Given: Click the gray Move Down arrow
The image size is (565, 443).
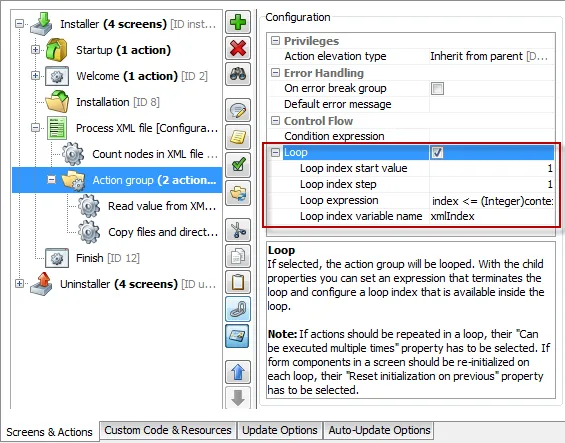Looking at the screenshot, I should pyautogui.click(x=238, y=398).
